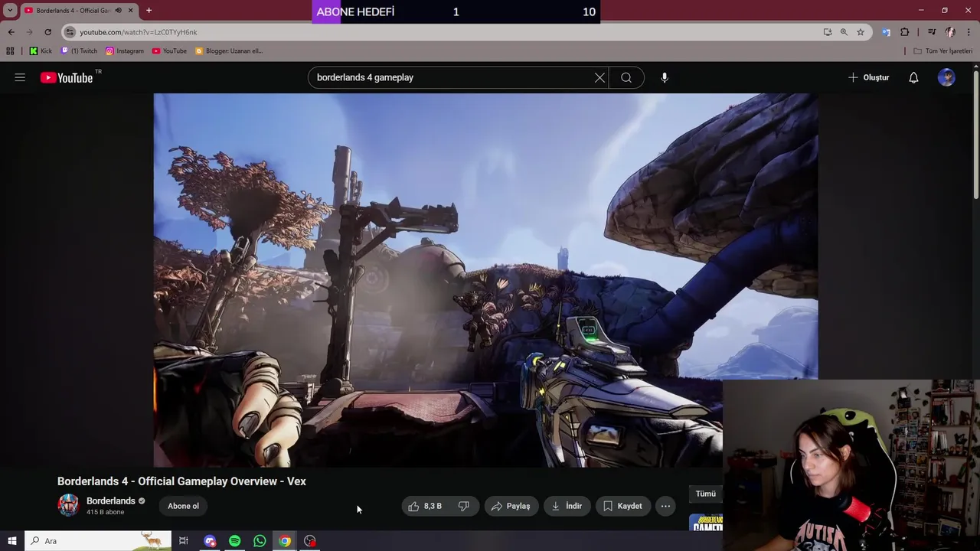Select the Tümü filter chip
The height and width of the screenshot is (551, 980).
pyautogui.click(x=705, y=494)
